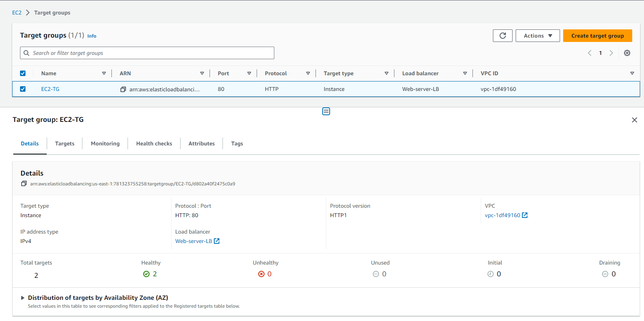Click the IPv4 address type value
644x321 pixels.
point(26,241)
